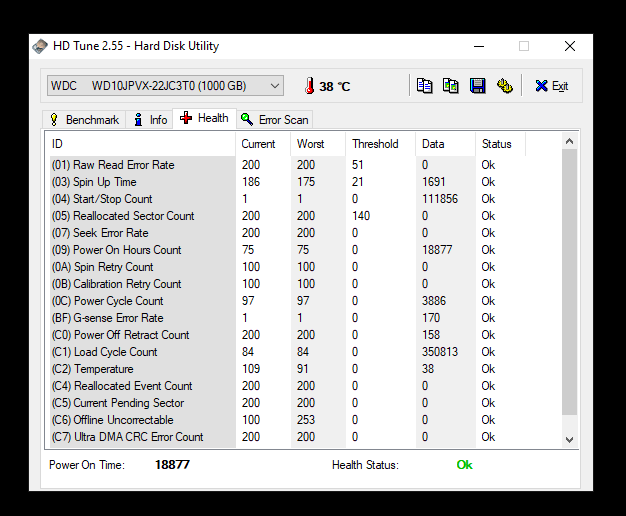Image resolution: width=626 pixels, height=516 pixels.
Task: Click the Threshold column header
Action: coord(380,144)
